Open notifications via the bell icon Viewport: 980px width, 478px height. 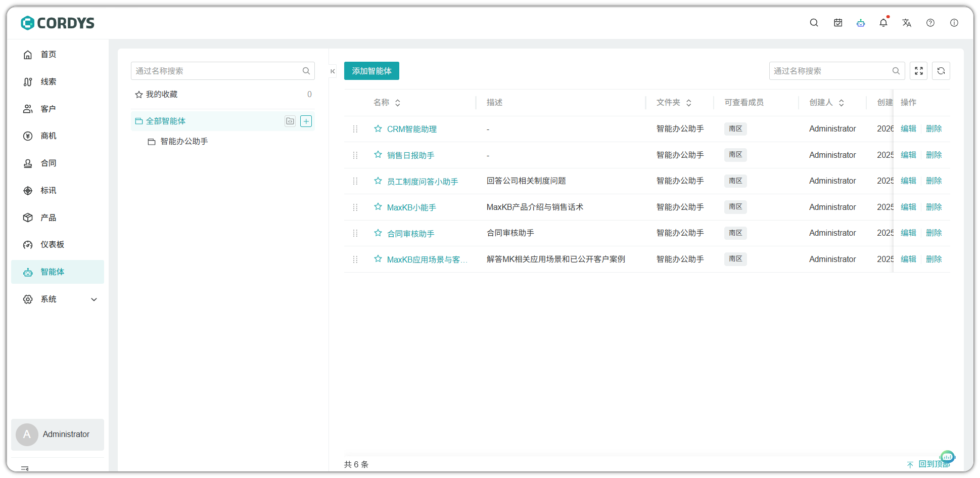coord(883,22)
